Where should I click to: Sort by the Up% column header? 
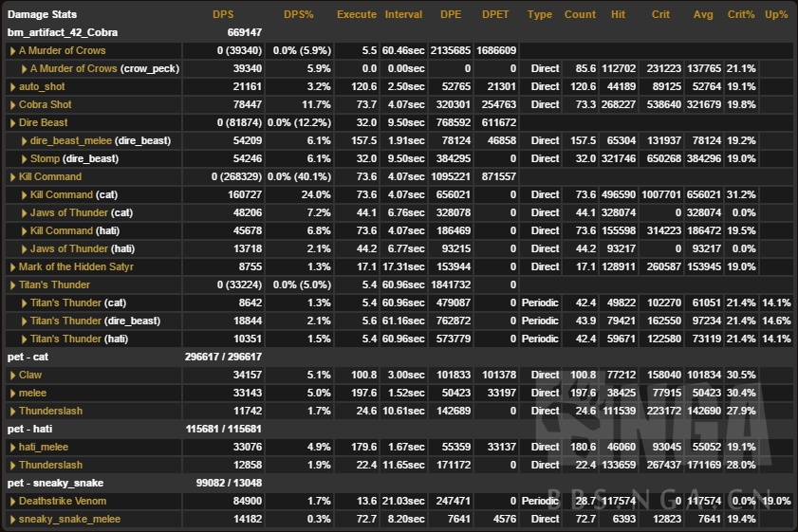click(x=776, y=14)
